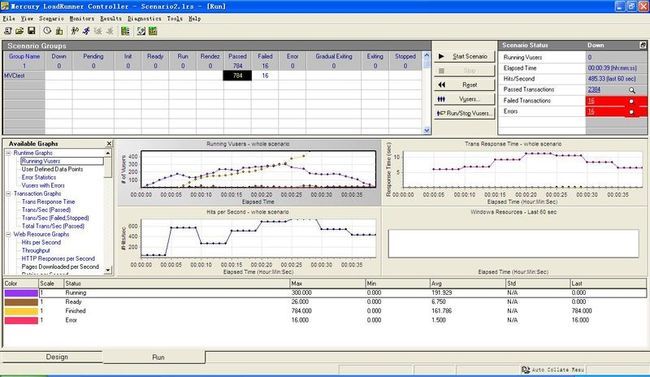Switch to the Design tab

(57, 357)
